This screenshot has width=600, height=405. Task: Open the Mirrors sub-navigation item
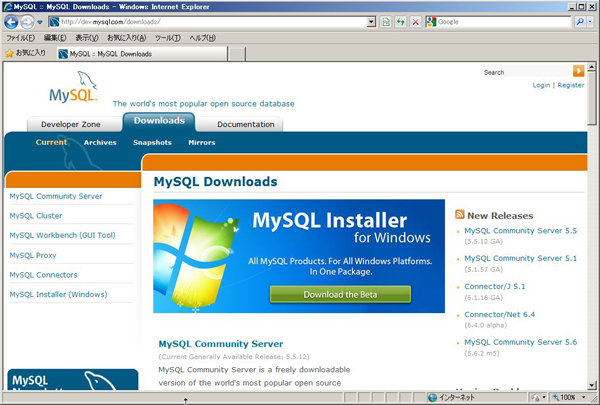202,142
